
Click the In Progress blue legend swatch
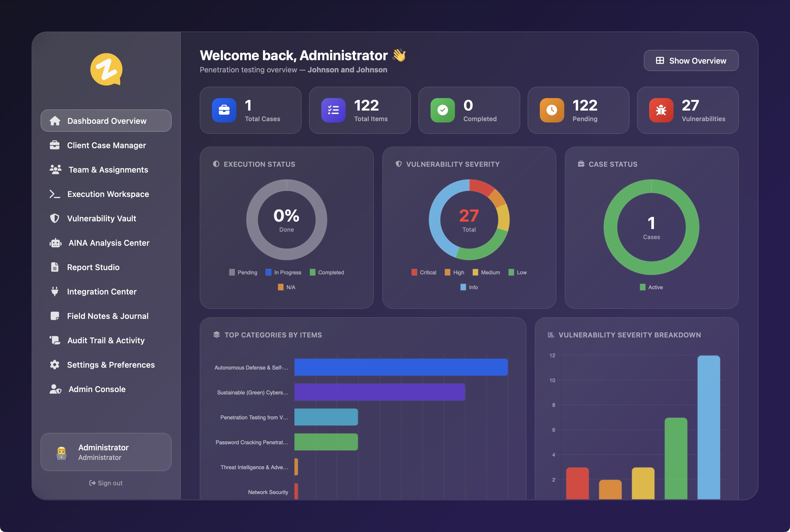268,272
